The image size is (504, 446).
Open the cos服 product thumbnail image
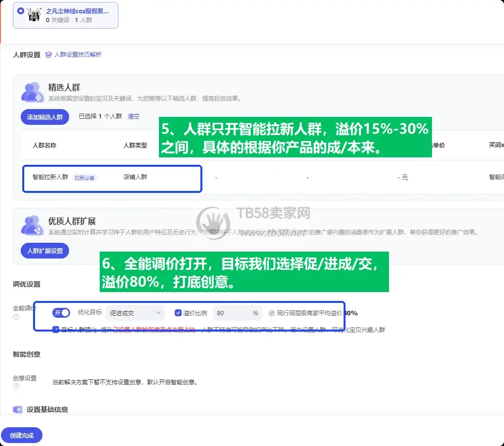(34, 15)
